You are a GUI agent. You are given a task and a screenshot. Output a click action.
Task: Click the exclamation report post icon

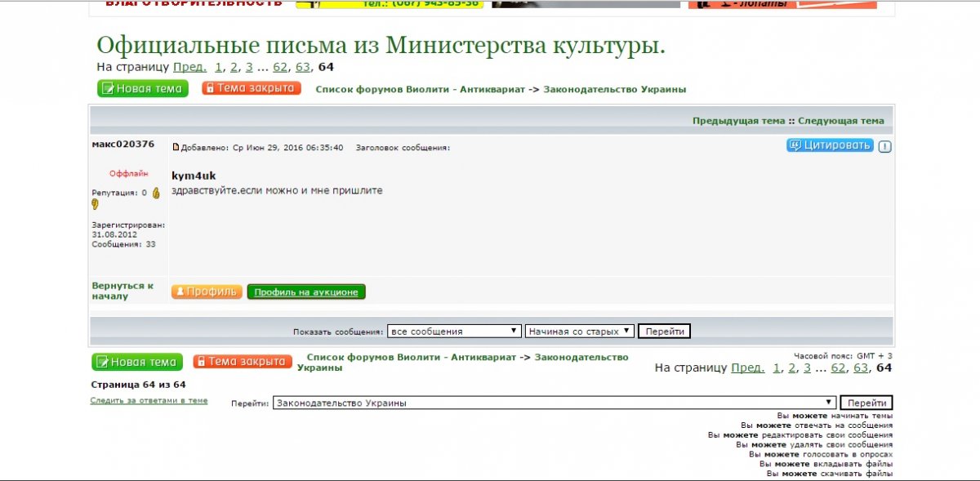point(884,146)
